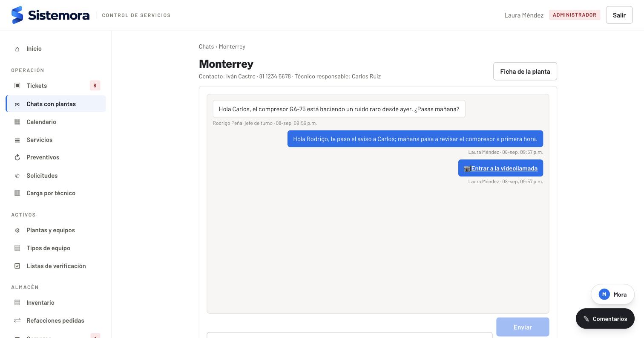Image resolution: width=644 pixels, height=338 pixels.
Task: Click the Plantas y equipos gear icon
Action: [17, 231]
